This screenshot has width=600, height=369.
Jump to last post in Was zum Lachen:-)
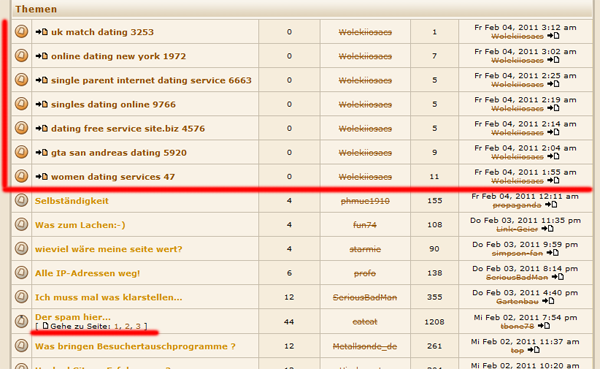548,229
